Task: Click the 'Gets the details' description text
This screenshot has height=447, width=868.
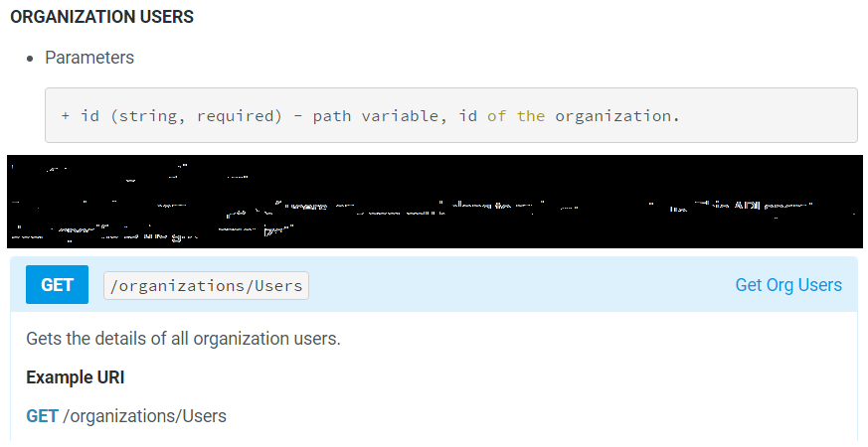Action: (x=183, y=339)
